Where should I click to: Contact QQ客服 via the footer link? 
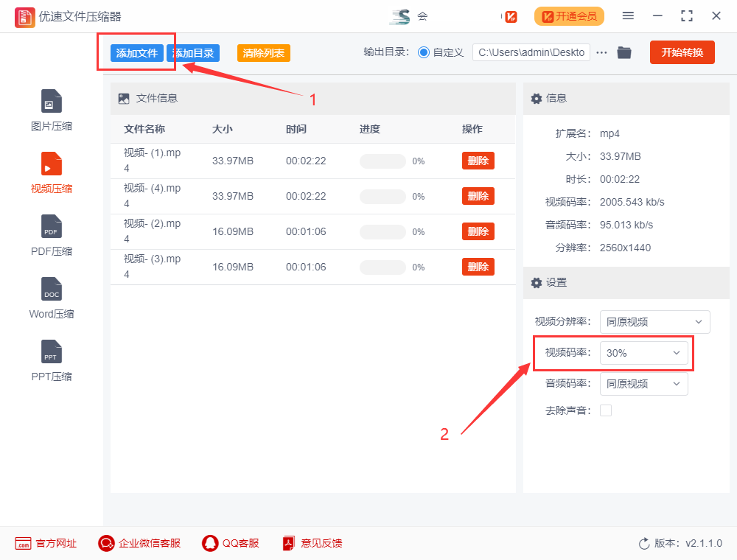point(231,543)
